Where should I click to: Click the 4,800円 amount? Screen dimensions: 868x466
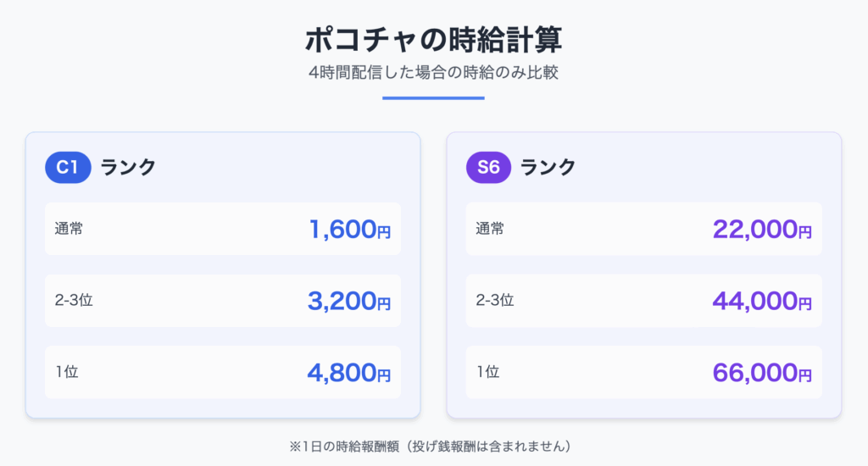349,373
